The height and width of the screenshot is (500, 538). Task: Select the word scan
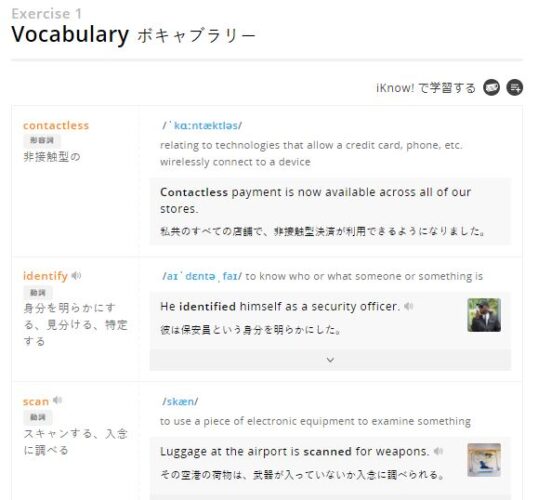[x=36, y=401]
